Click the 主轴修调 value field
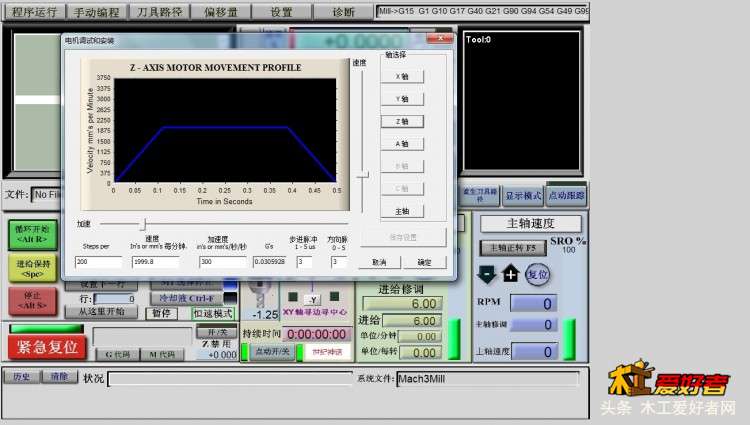Image resolution: width=750 pixels, height=425 pixels. (533, 325)
